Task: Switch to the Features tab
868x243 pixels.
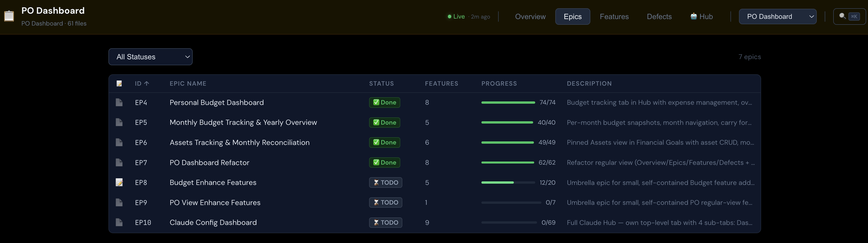Action: coord(614,17)
